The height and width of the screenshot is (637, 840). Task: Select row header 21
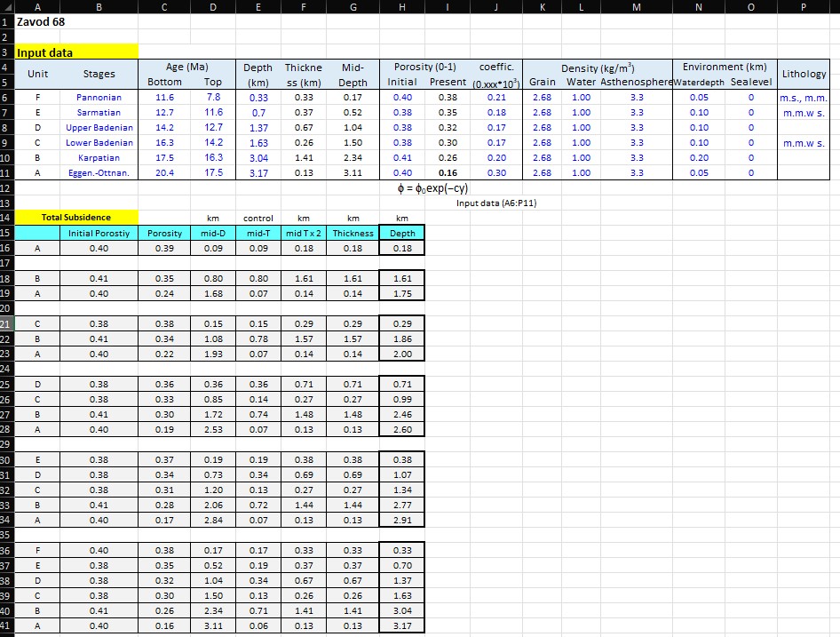[x=5, y=324]
